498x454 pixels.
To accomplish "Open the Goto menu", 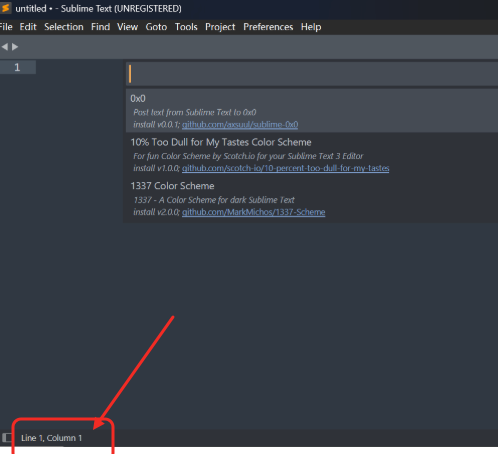I will 156,27.
